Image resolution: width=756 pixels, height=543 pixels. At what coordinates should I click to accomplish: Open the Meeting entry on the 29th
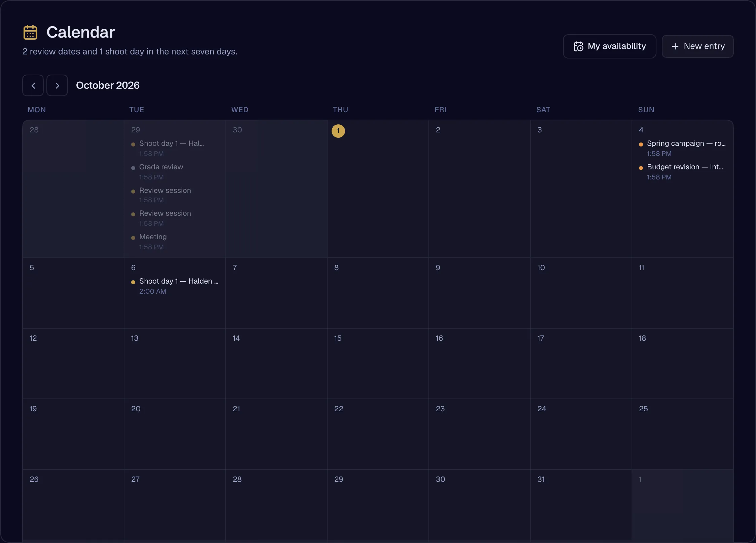point(175,242)
